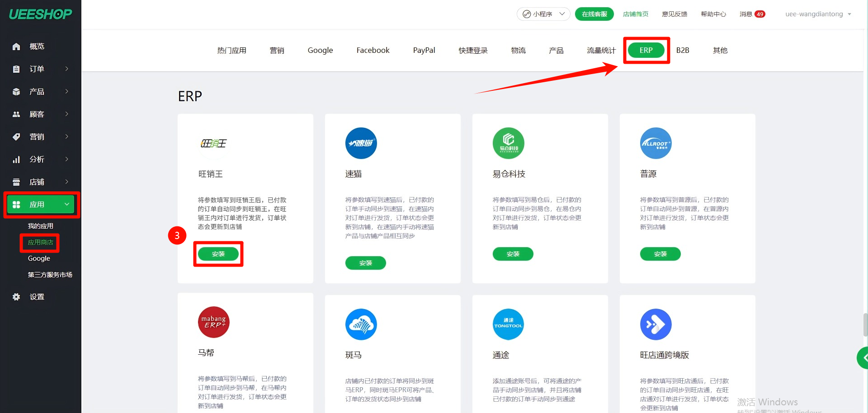Open the 小程序 dropdown

pos(543,14)
